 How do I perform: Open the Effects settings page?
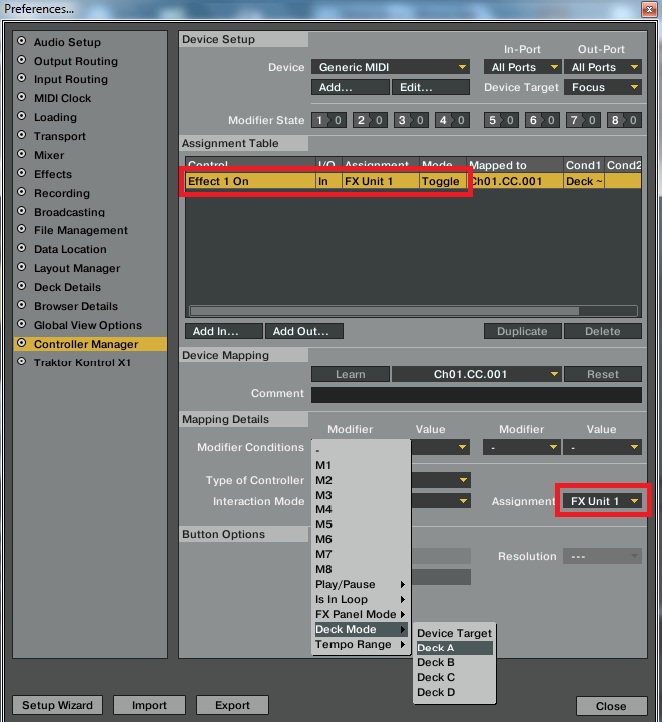52,174
